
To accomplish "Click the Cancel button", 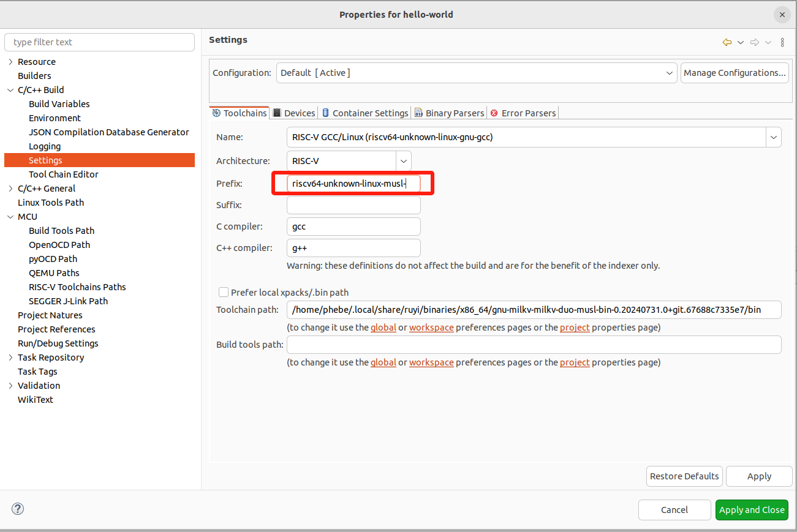I will 674,510.
